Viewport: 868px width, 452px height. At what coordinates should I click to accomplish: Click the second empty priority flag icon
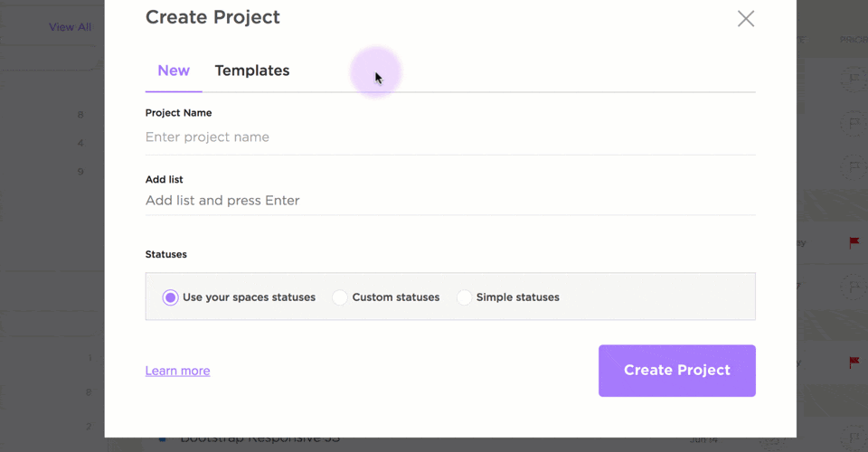tap(853, 124)
